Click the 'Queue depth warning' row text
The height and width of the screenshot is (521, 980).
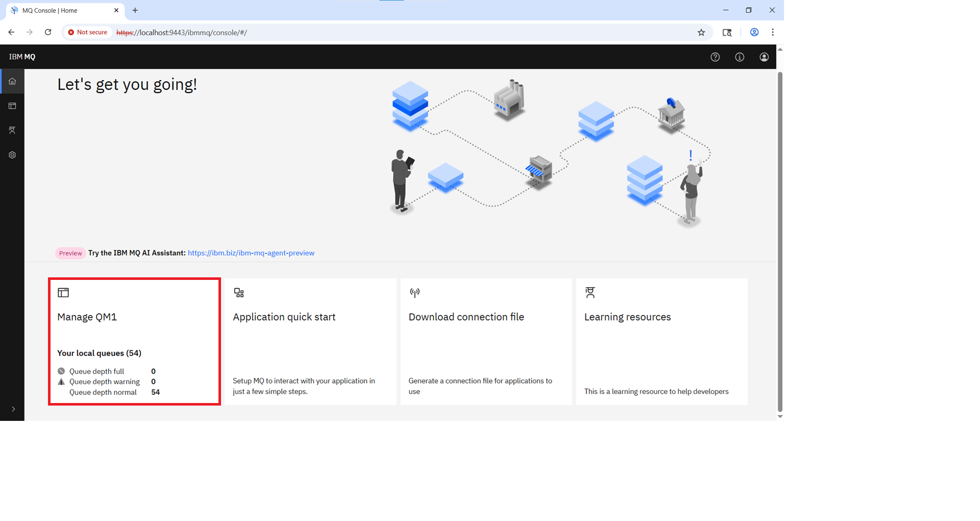coord(105,382)
